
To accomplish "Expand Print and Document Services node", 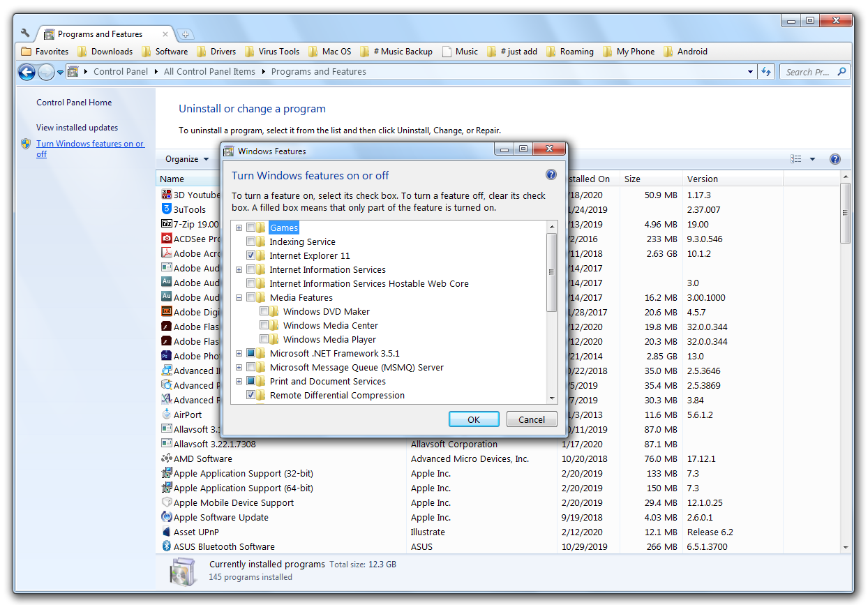I will click(239, 381).
